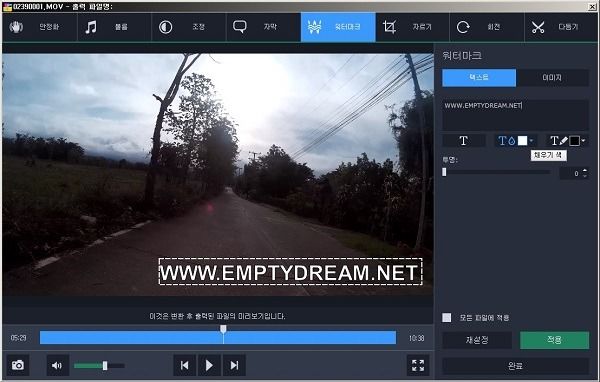This screenshot has width=600, height=382.
Task: Open the 자막 subtitles tab
Action: click(264, 27)
